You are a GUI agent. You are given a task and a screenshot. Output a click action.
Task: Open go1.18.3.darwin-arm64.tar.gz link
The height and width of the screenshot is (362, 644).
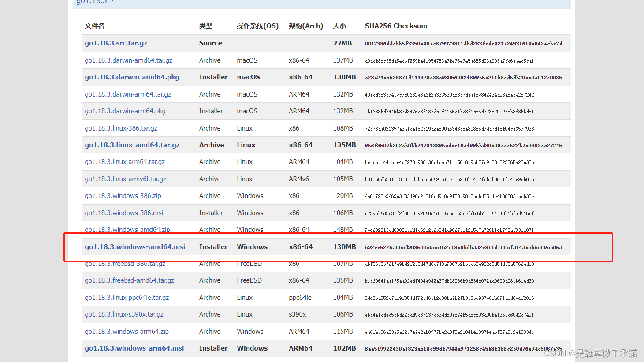coord(128,94)
